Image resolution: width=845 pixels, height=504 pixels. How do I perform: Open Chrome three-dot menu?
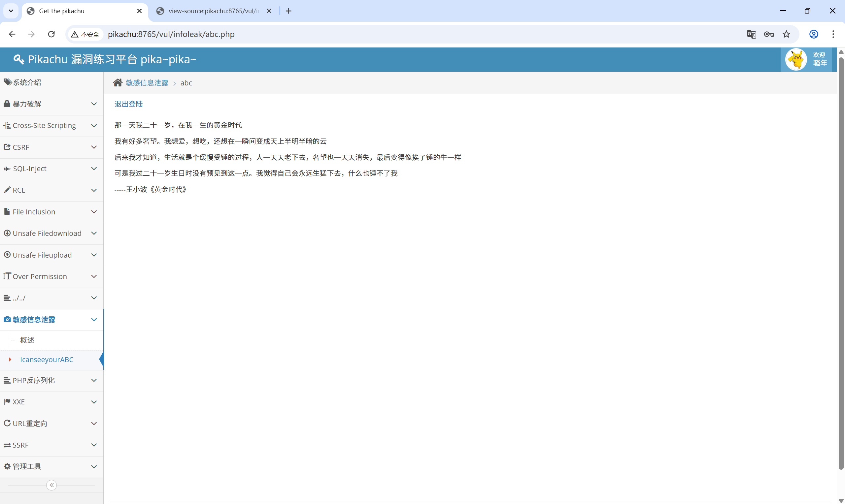(833, 34)
